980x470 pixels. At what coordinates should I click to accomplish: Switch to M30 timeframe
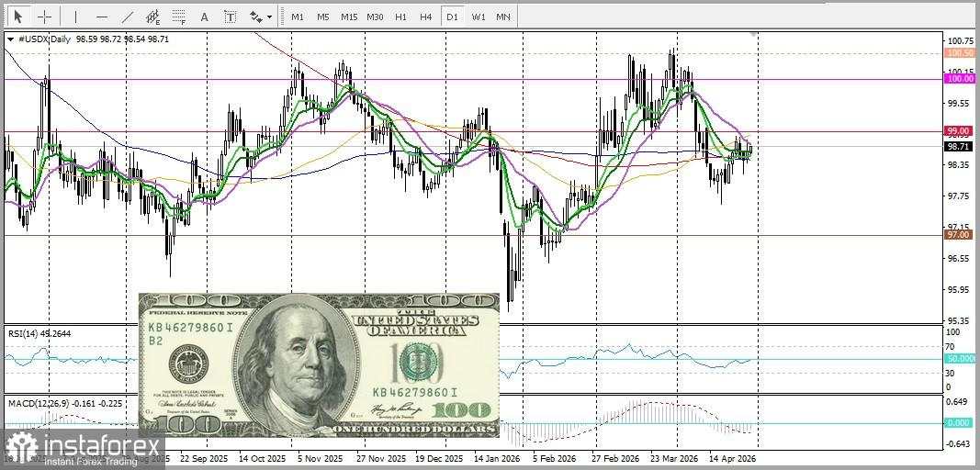[x=375, y=17]
